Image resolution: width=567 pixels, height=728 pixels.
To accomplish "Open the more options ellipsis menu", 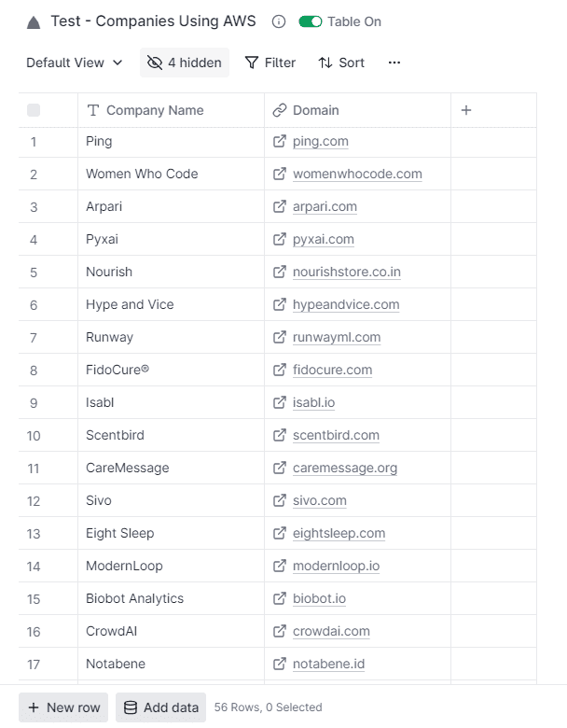I will [394, 63].
